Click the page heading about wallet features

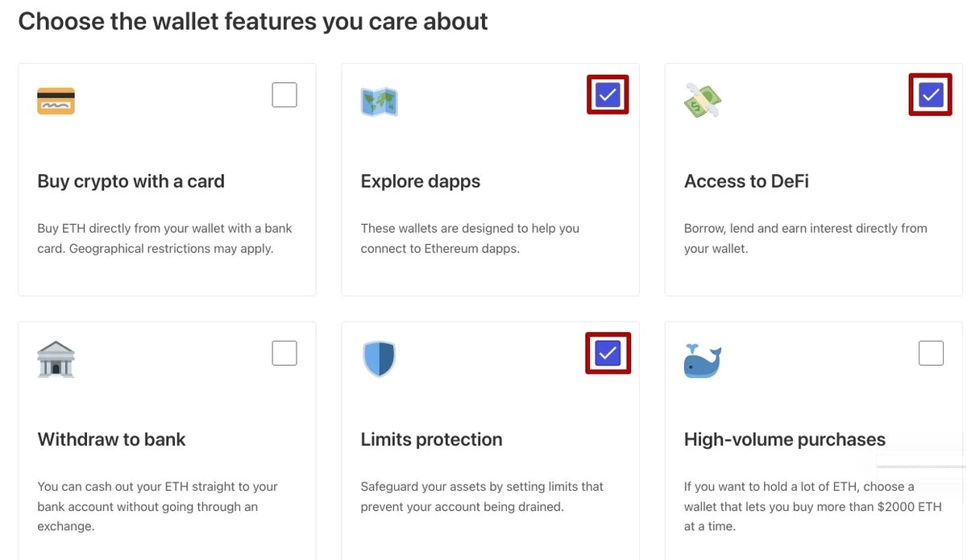tap(253, 21)
